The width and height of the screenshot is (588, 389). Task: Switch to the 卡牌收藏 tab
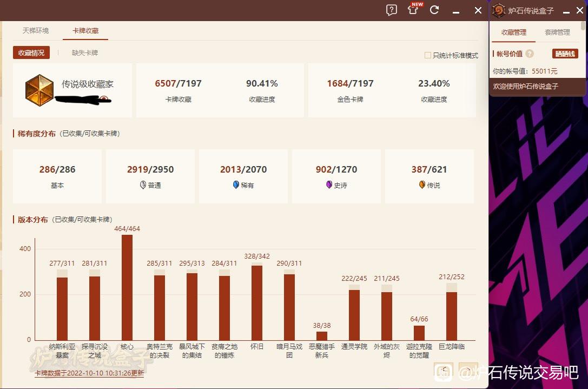tap(85, 30)
